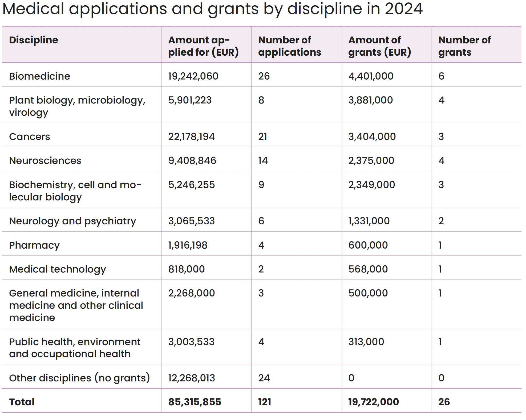Viewport: 526px width, 420px height.
Task: Select 'Plant biology, microbiology, virology' label
Action: (x=77, y=106)
